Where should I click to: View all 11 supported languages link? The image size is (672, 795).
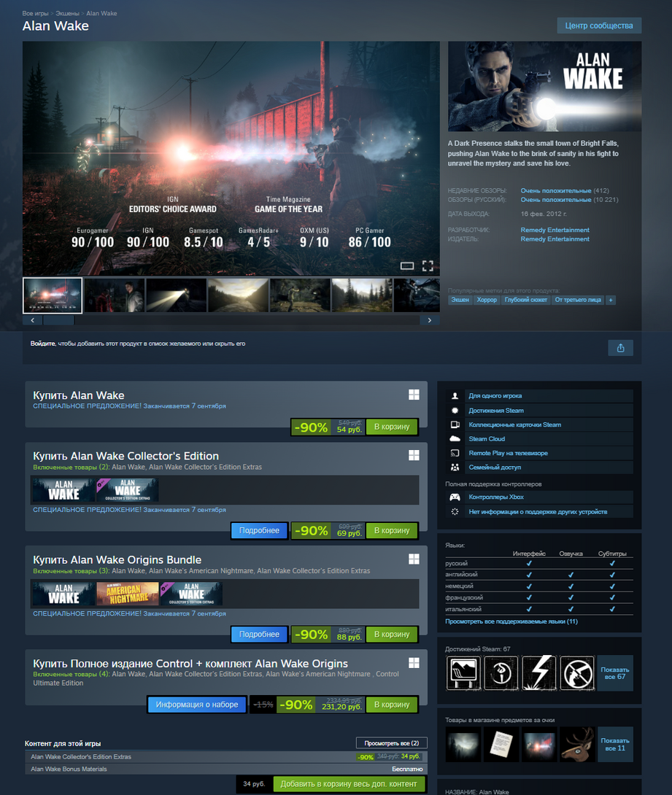pos(511,621)
